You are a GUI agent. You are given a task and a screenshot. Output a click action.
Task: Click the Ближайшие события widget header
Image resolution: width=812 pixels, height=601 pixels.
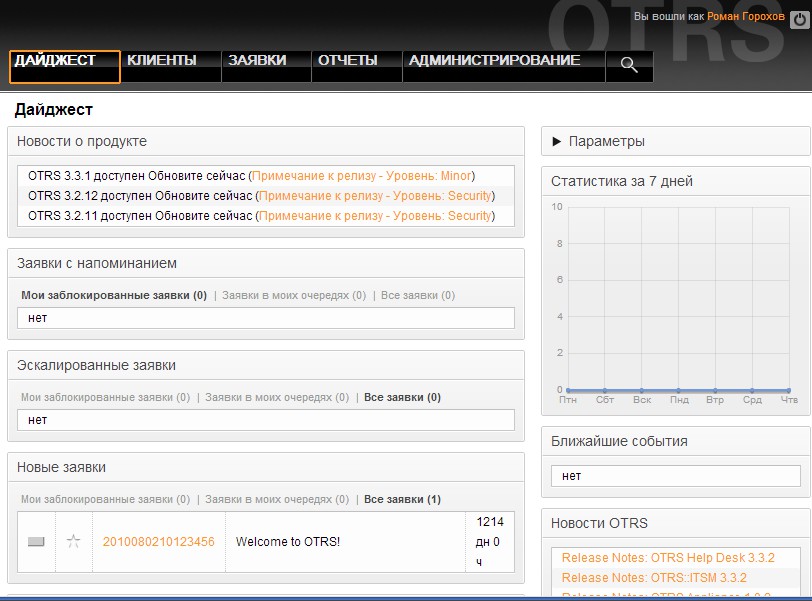coord(676,441)
